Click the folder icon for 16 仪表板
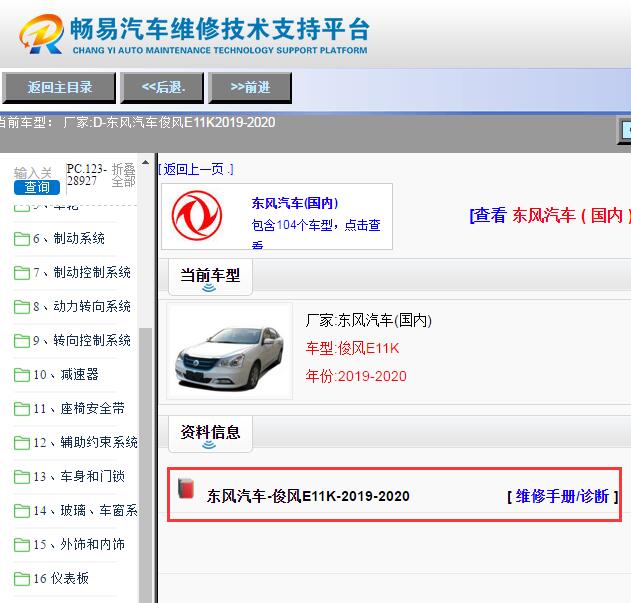The height and width of the screenshot is (603, 631). [22, 579]
